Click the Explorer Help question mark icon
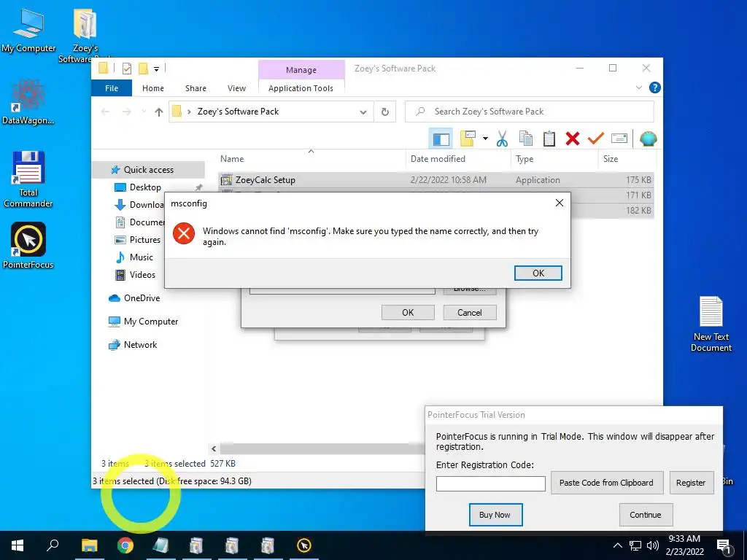Screen dimensions: 747x560 (x=654, y=87)
